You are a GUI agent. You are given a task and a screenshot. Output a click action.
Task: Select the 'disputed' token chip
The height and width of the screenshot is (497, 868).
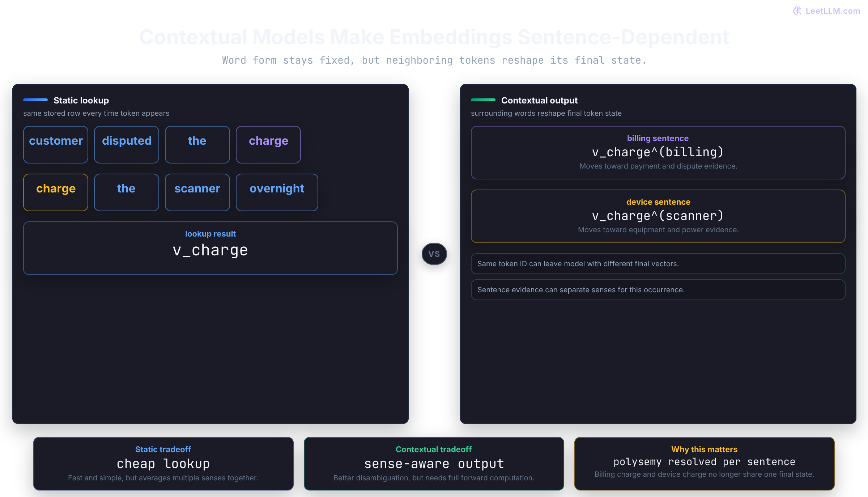tap(127, 144)
